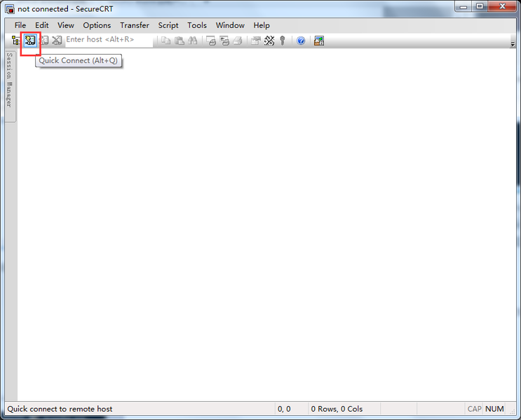This screenshot has width=521, height=420.
Task: Click the Reconnect toolbar icon
Action: pyautogui.click(x=43, y=41)
